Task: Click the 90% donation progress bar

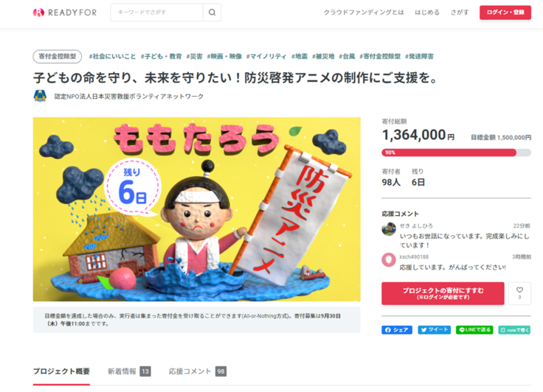Action: point(456,153)
